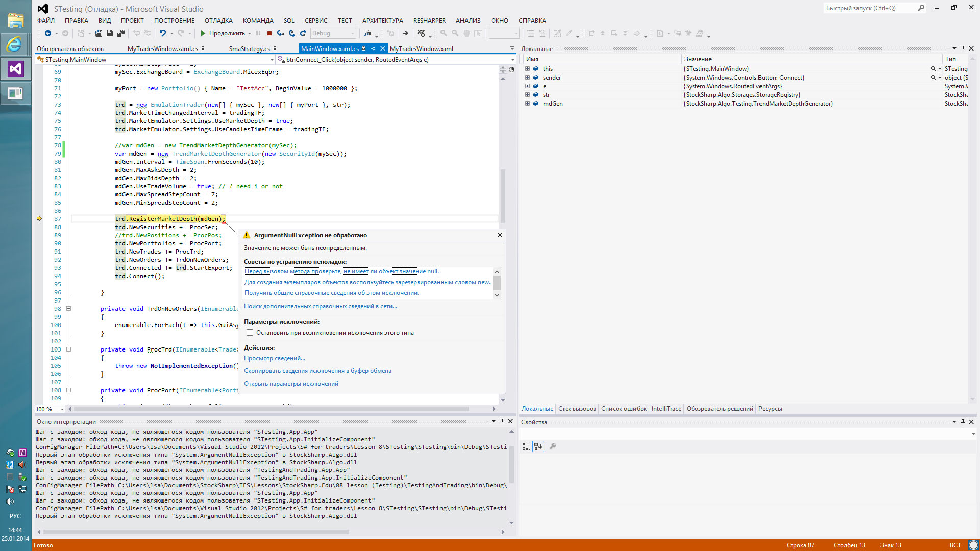Pin the MainWindow.xaml.cs tab
Image resolution: width=980 pixels, height=551 pixels.
coord(373,49)
